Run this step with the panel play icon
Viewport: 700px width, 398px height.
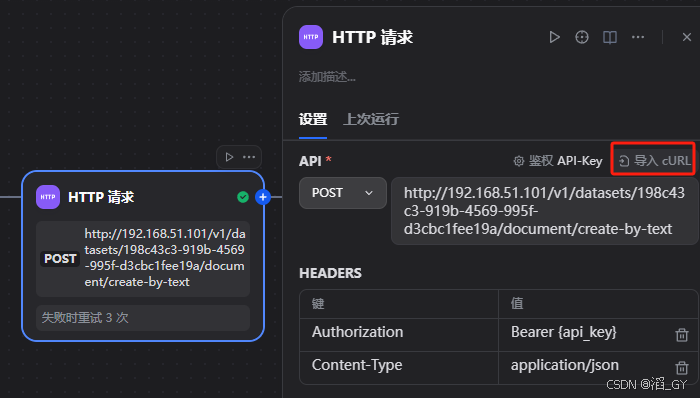point(554,37)
